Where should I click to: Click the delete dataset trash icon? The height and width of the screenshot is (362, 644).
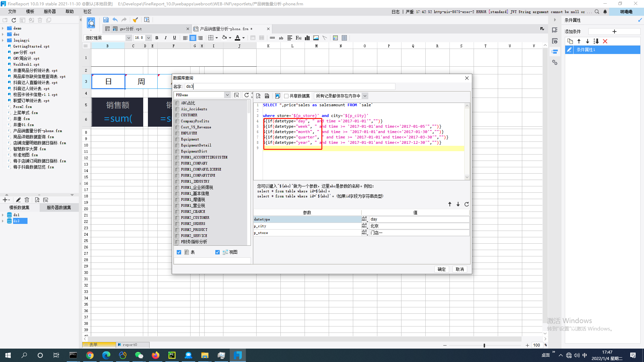(27, 200)
